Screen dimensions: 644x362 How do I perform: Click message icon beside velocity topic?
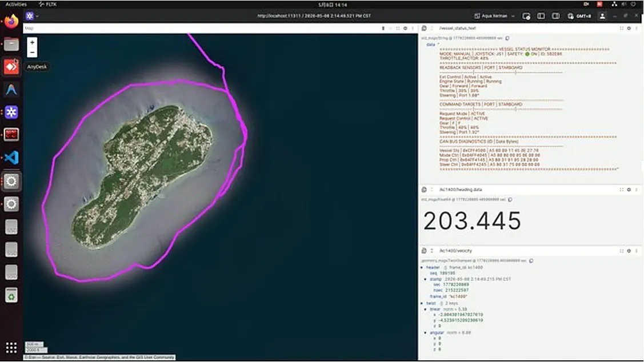[x=424, y=251]
